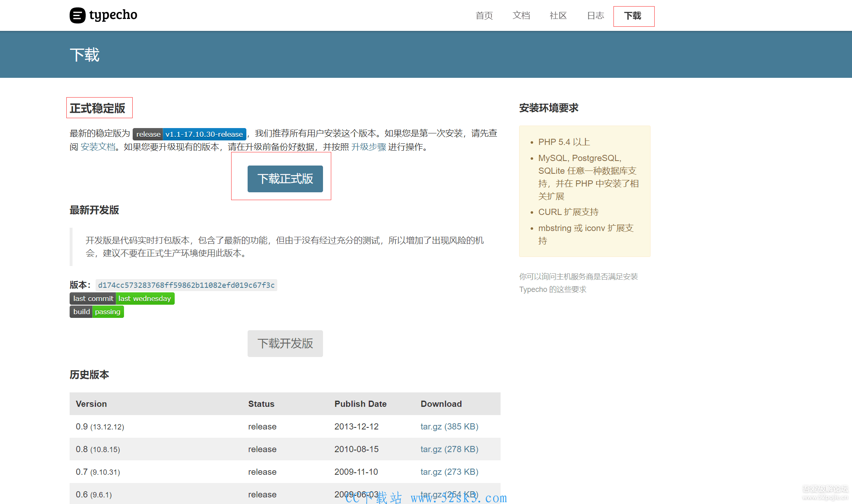Click the release status in 0.9 row
The image size is (852, 504).
point(262,427)
